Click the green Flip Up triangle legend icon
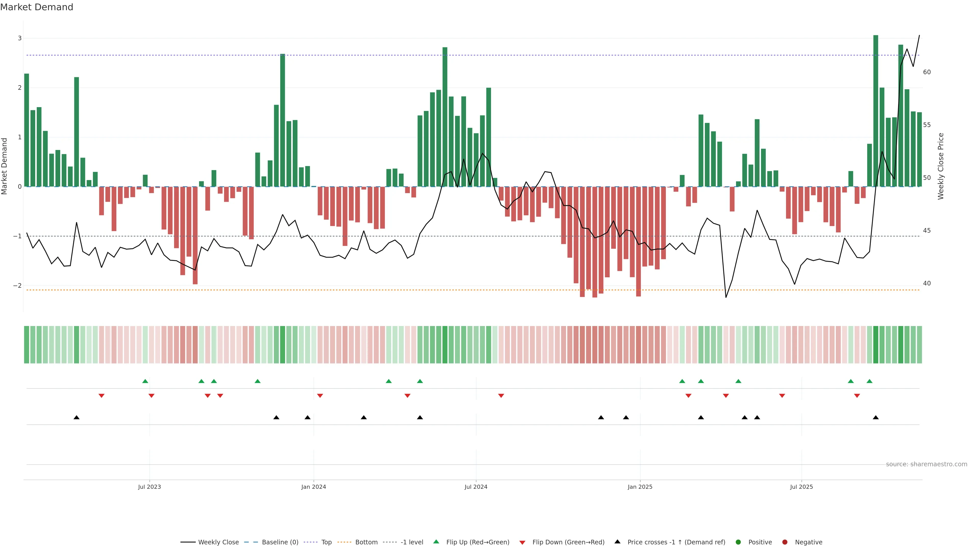The height and width of the screenshot is (551, 980). click(436, 542)
